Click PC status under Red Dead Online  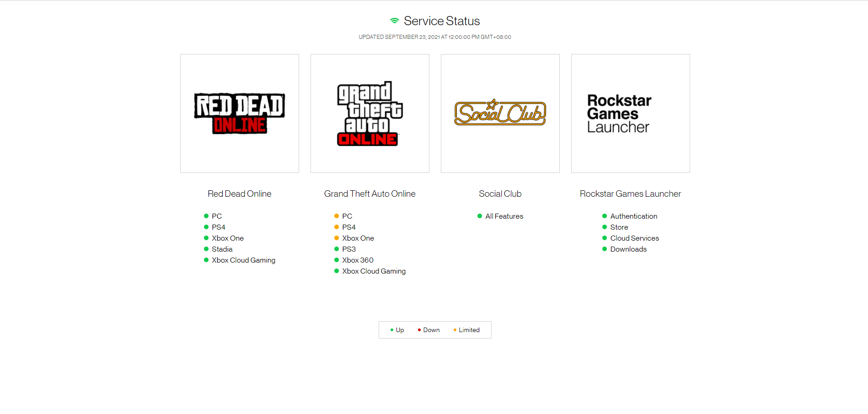pyautogui.click(x=213, y=216)
